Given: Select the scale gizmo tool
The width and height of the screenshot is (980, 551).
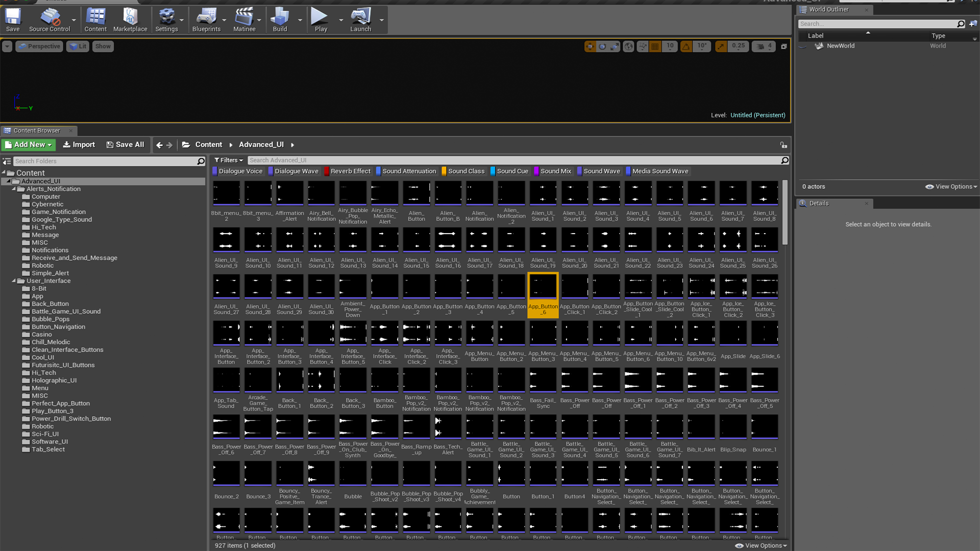Looking at the screenshot, I should point(615,46).
